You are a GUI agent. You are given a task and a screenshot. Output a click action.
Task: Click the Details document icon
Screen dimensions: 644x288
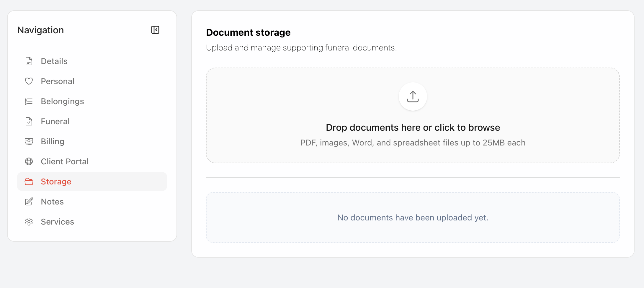click(29, 61)
